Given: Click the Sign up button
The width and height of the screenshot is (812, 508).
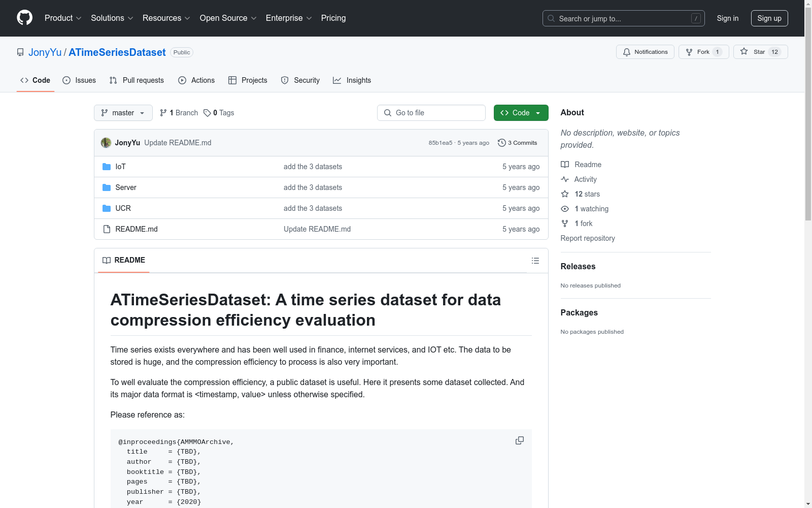Looking at the screenshot, I should [769, 18].
